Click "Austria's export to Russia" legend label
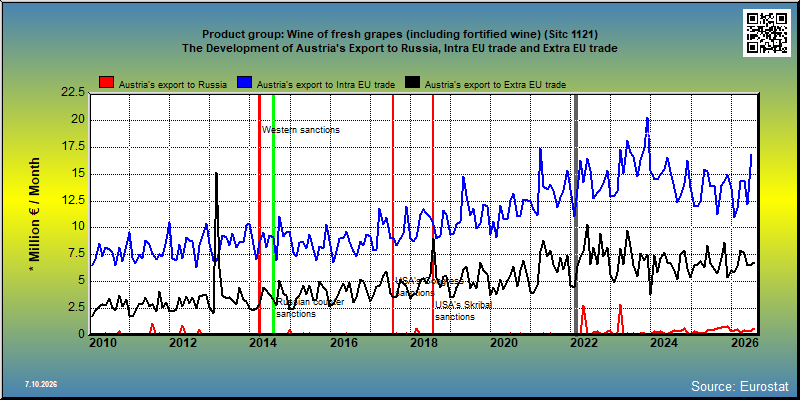Screen dimensions: 800x400 point(173,85)
